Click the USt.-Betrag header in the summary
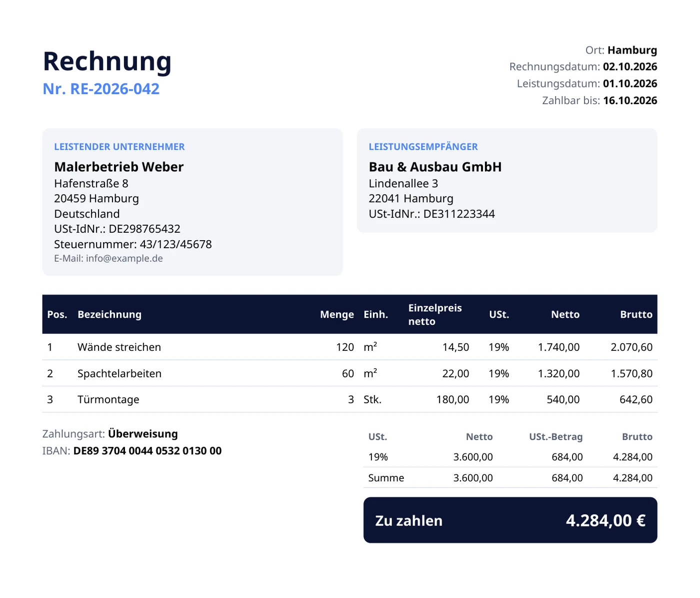This screenshot has height=598, width=700. click(556, 437)
